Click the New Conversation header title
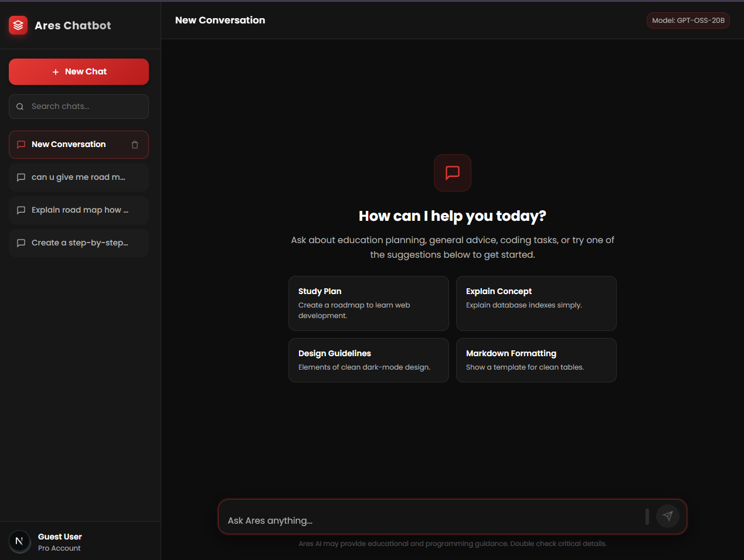This screenshot has width=744, height=560. click(220, 20)
